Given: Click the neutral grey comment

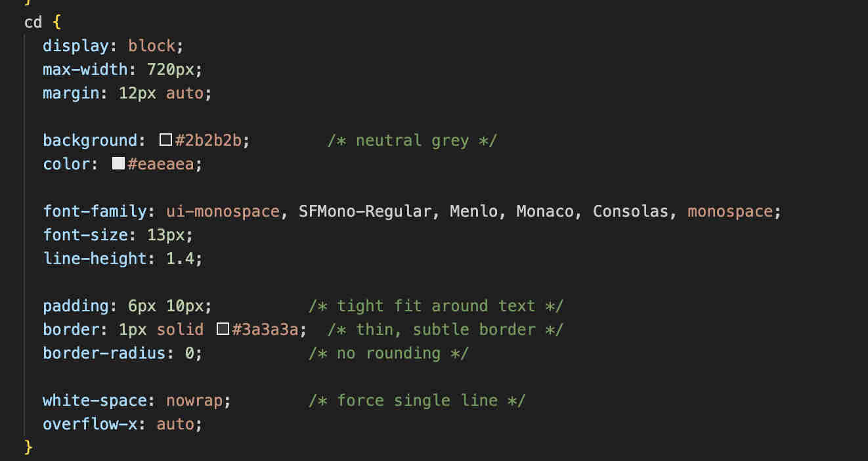Looking at the screenshot, I should (x=412, y=141).
